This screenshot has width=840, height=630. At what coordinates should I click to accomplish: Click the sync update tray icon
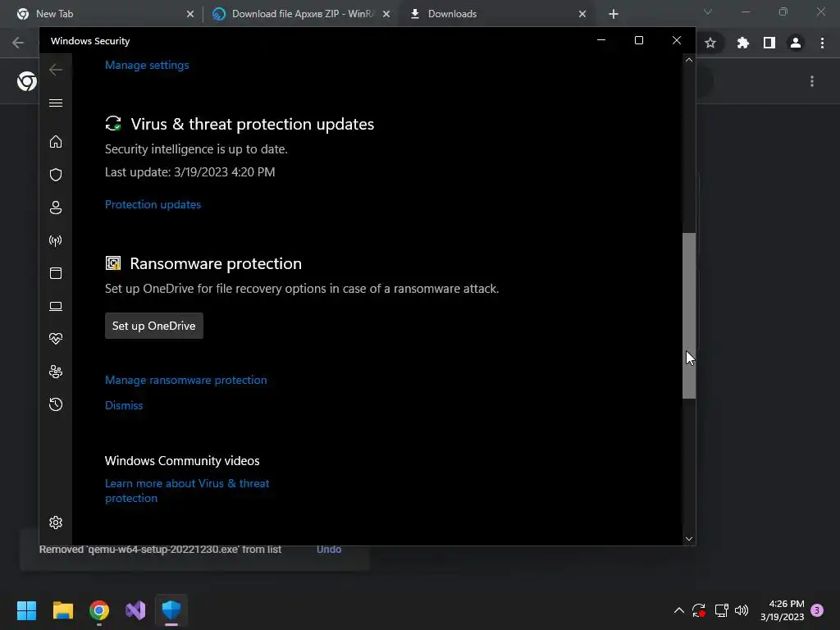coord(699,610)
